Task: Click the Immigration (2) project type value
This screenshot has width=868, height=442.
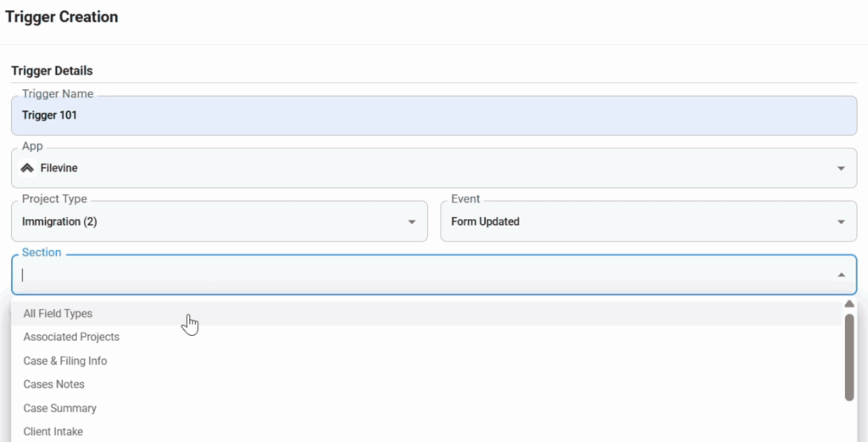Action: [x=59, y=221]
